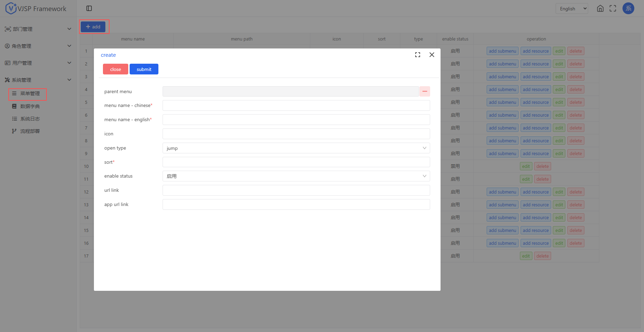Clear parent menu with red minus button
644x332 pixels.
pos(425,91)
